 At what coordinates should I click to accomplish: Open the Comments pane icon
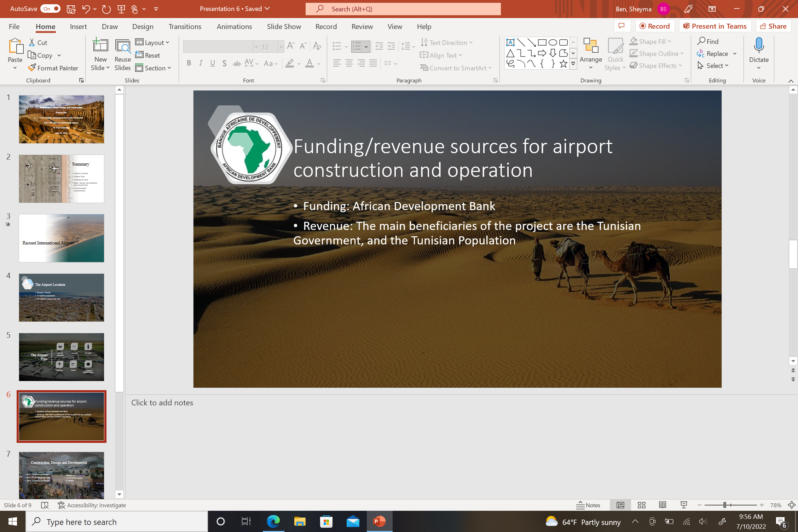coord(621,26)
